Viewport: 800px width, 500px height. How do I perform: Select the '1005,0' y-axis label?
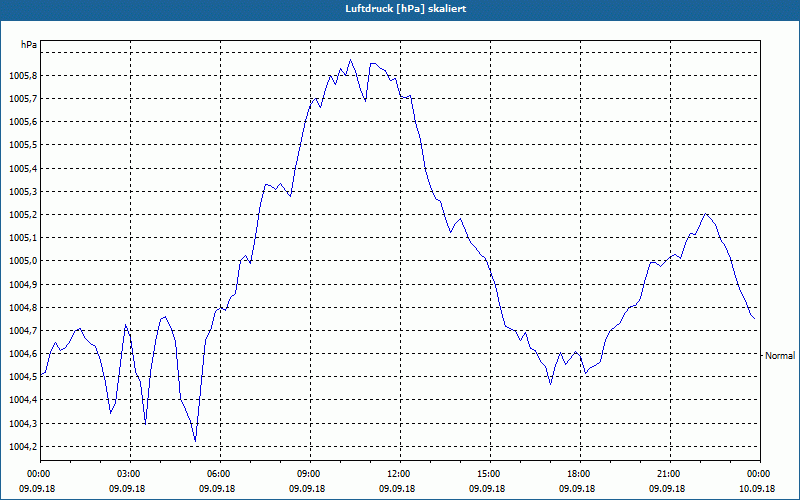click(x=23, y=261)
